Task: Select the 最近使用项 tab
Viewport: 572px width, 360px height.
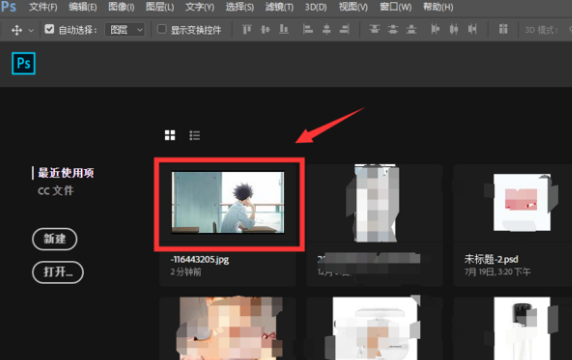Action: tap(66, 173)
